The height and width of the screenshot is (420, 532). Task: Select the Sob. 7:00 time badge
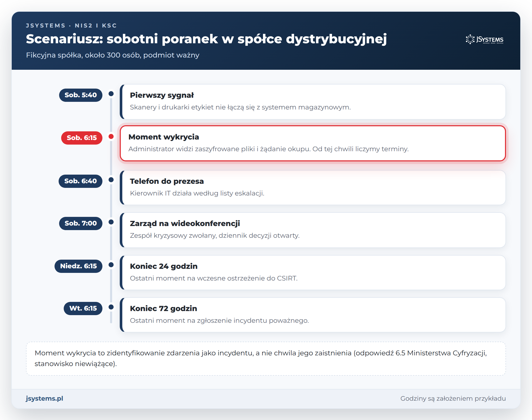coord(81,223)
